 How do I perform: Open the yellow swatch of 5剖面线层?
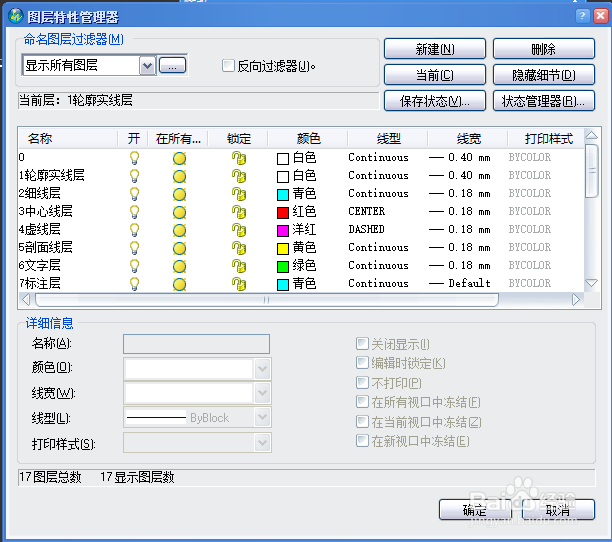[283, 249]
